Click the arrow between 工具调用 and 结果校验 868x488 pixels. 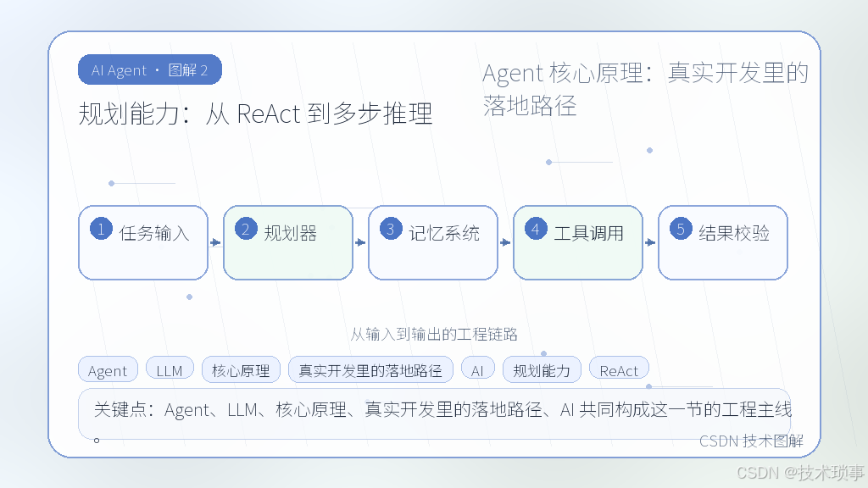point(651,242)
